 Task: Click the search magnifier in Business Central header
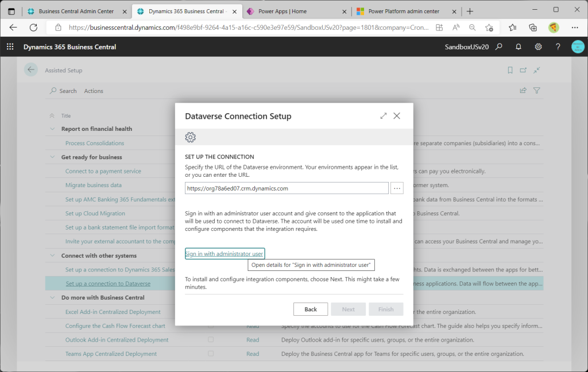(499, 46)
